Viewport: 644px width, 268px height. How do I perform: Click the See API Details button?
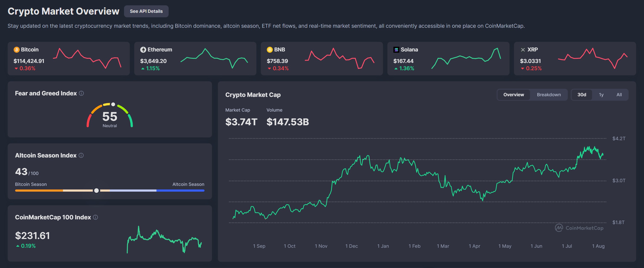click(x=146, y=11)
